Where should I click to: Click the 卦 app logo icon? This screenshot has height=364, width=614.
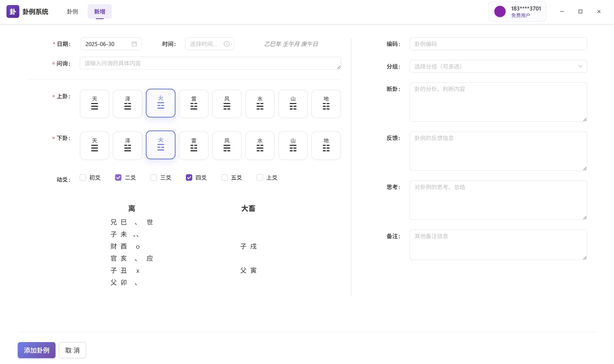(12, 12)
